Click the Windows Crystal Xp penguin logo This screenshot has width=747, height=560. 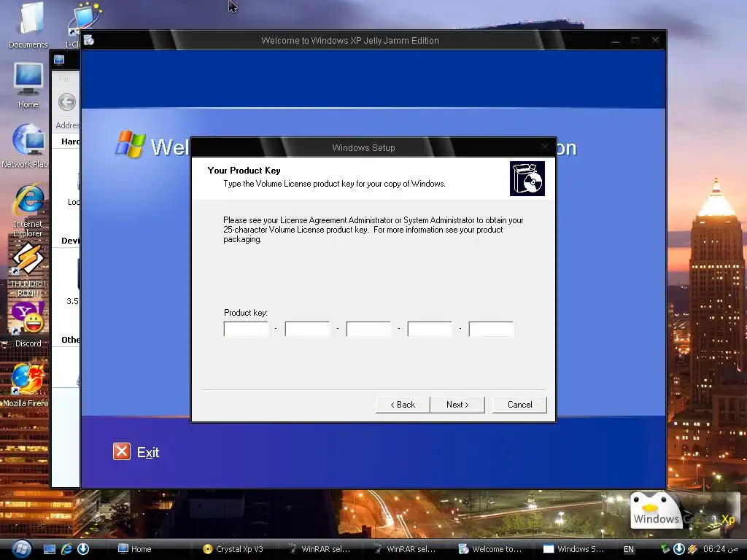pos(684,510)
